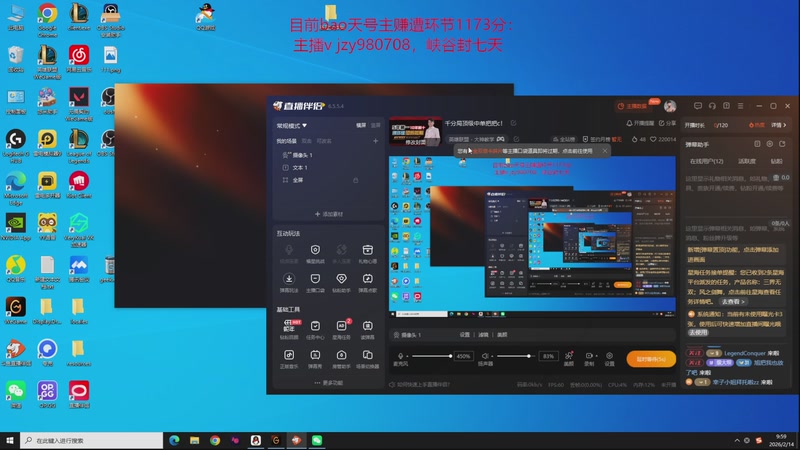Edit the stream title with the pencil icon
Image resolution: width=800 pixels, height=450 pixels.
point(513,123)
